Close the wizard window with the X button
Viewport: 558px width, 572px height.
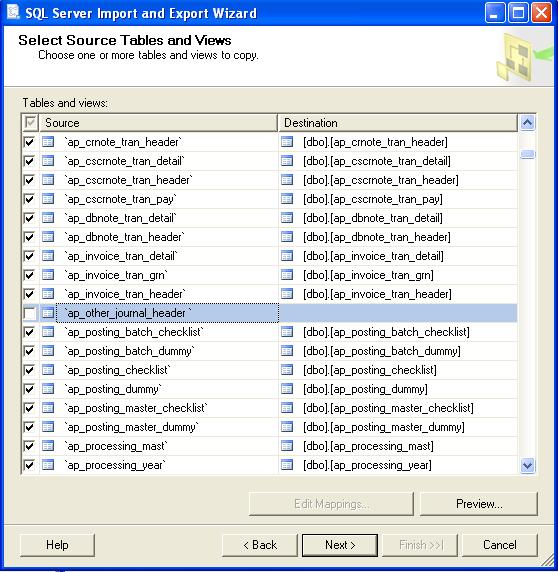541,13
